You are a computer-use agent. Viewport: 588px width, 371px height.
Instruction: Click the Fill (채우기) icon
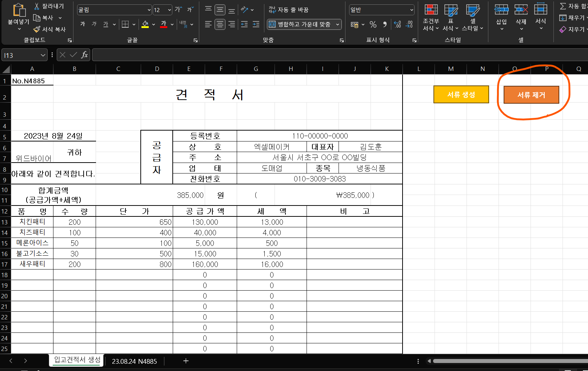(x=563, y=17)
